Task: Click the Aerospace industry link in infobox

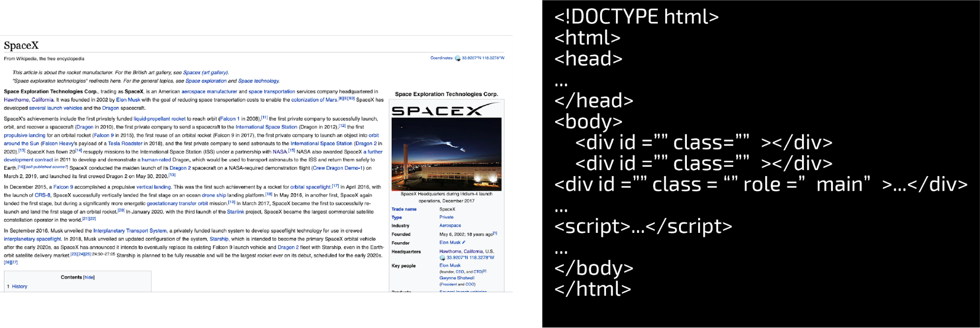Action: (x=450, y=226)
